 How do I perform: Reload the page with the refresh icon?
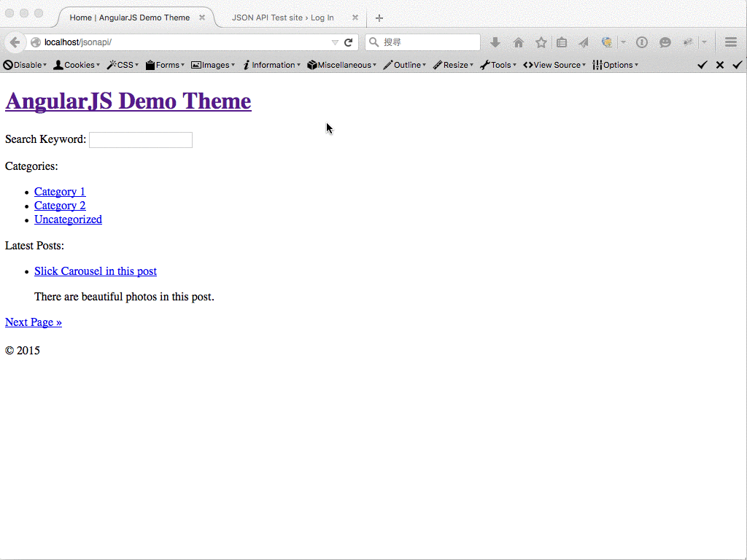point(348,42)
